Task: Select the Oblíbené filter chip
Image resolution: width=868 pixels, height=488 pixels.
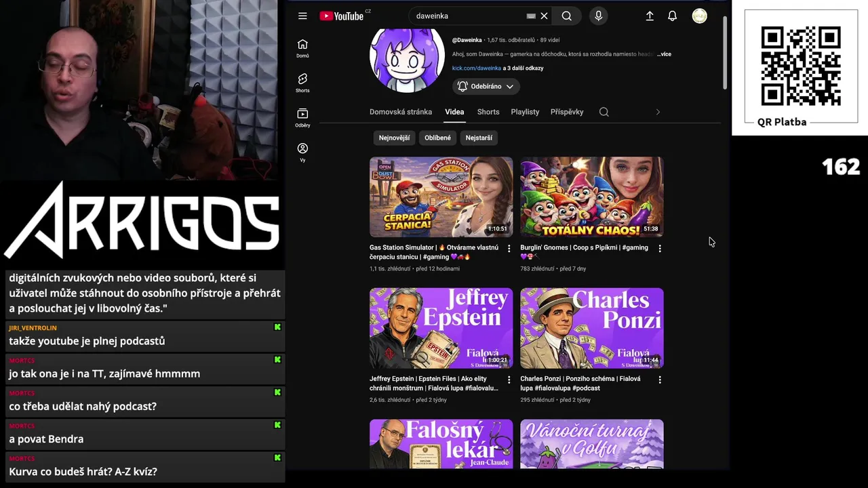Action: [437, 138]
